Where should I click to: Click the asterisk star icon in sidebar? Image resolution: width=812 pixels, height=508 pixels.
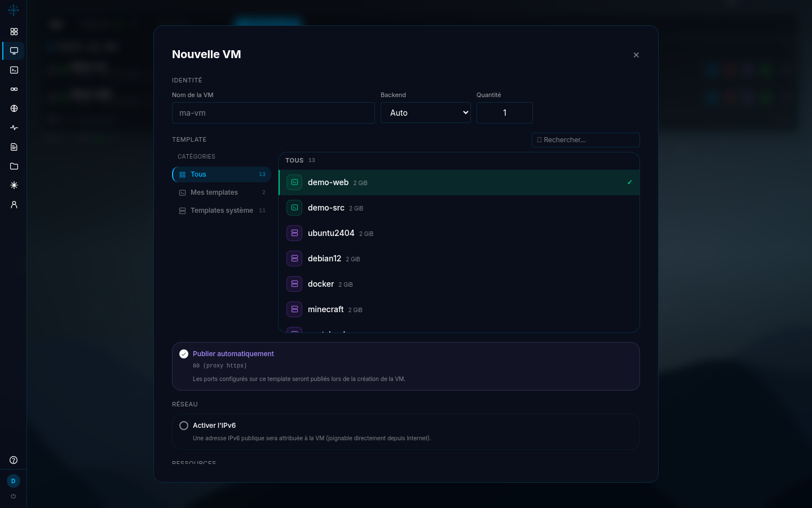pos(14,185)
